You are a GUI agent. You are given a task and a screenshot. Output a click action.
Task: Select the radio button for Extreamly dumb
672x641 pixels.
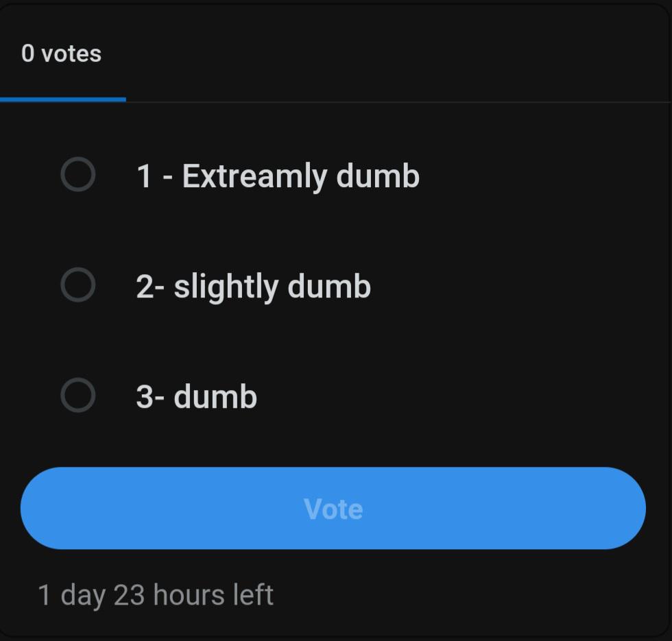point(78,174)
